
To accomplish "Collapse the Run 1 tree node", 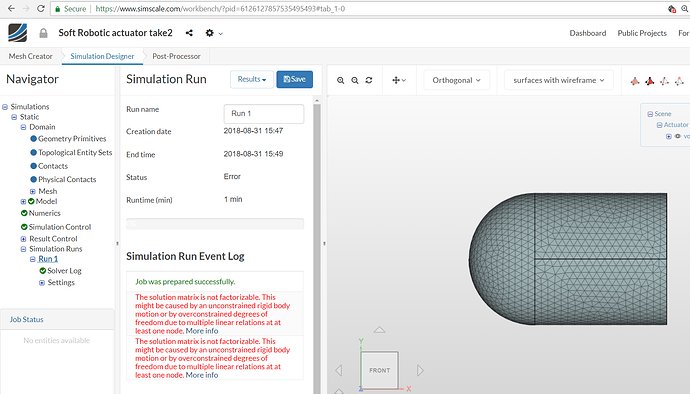I will [33, 259].
